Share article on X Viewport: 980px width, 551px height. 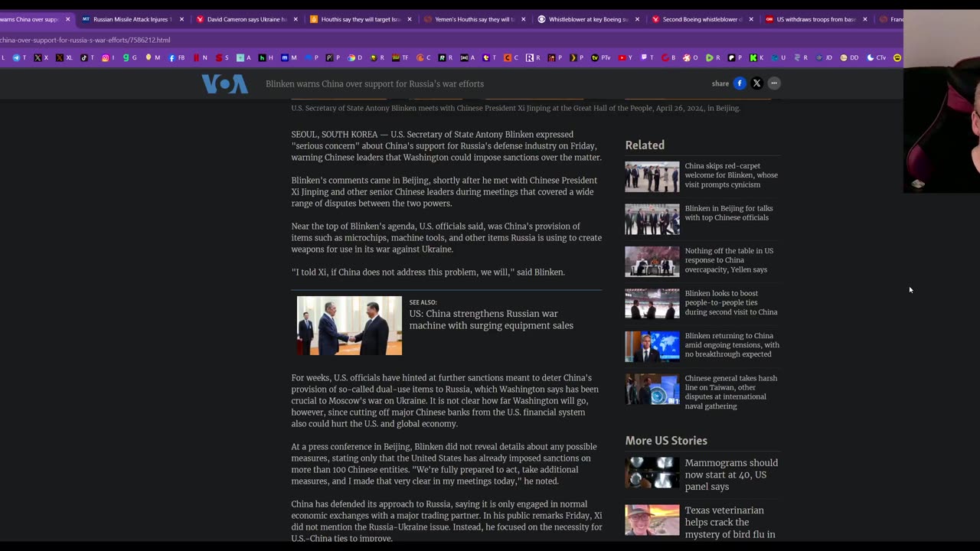tap(756, 83)
